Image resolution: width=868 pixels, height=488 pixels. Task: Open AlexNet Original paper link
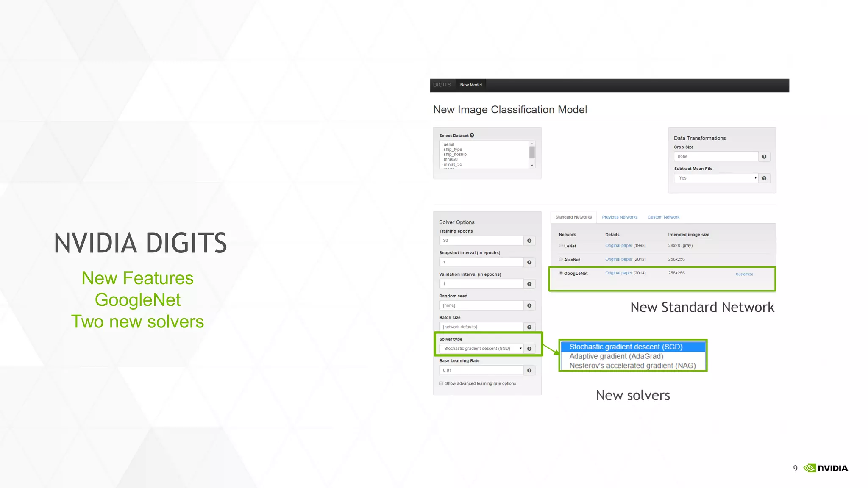[618, 259]
